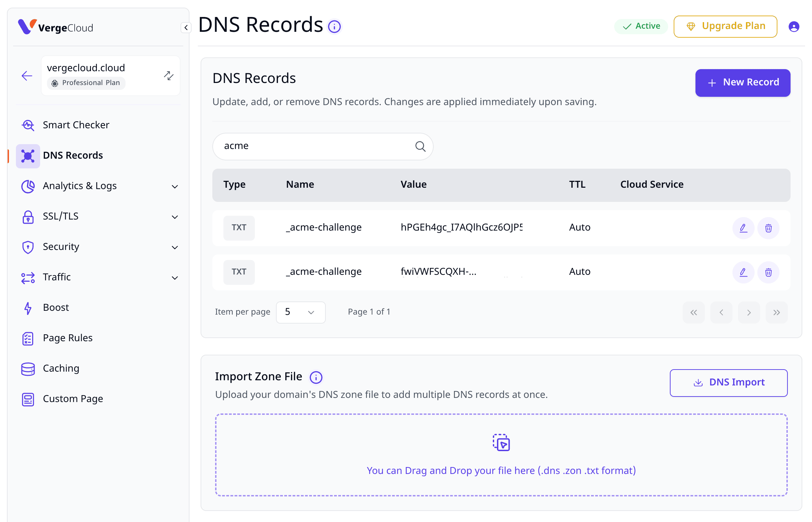Image resolution: width=812 pixels, height=522 pixels.
Task: Go to Page Rules
Action: tap(67, 338)
